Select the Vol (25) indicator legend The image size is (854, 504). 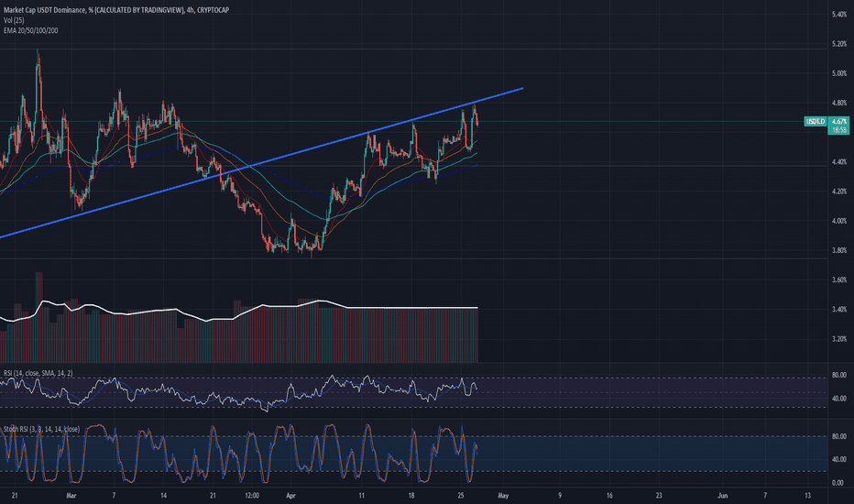point(14,20)
